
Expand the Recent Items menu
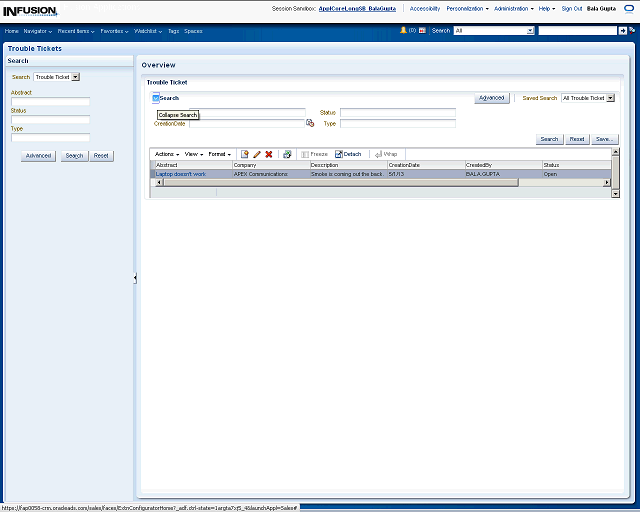click(76, 31)
